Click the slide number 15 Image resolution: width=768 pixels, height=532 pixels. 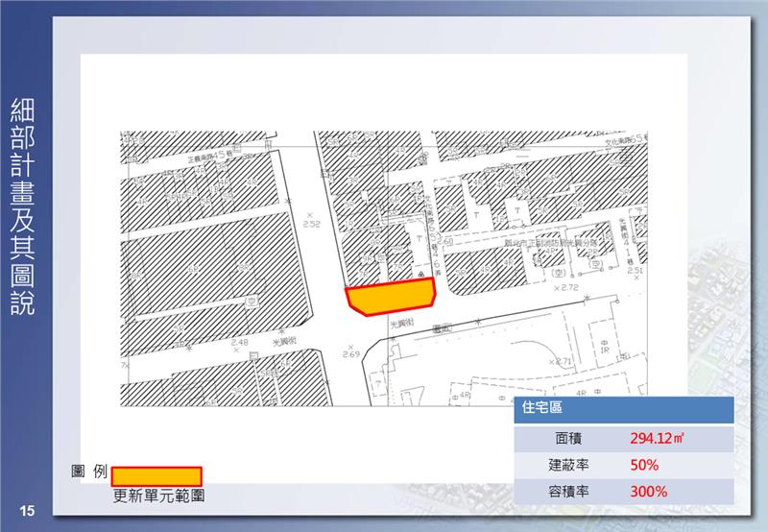pos(27,509)
